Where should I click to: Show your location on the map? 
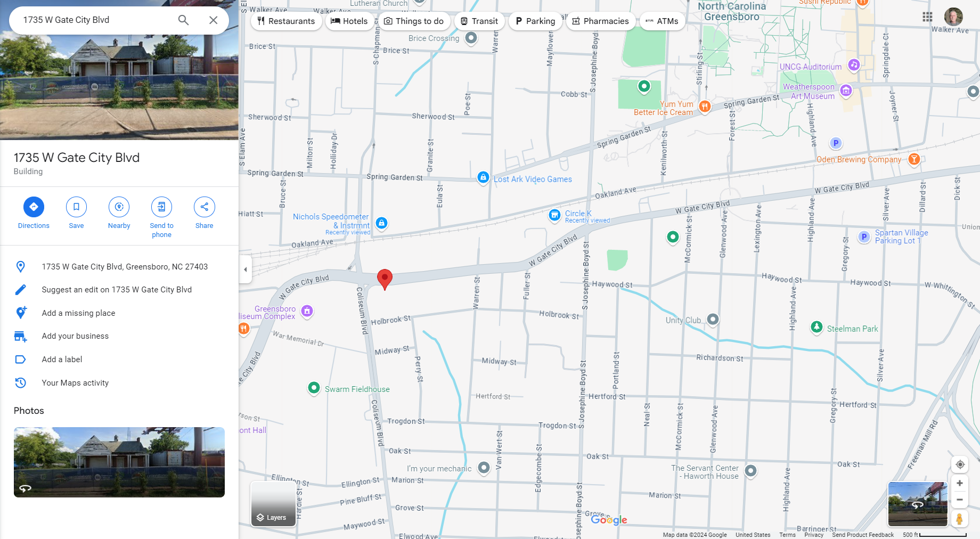960,464
